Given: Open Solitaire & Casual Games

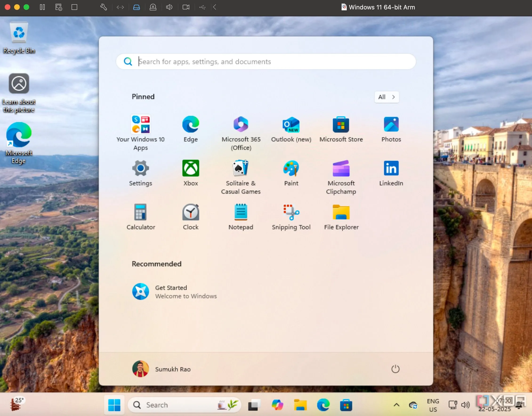Looking at the screenshot, I should click(x=241, y=177).
